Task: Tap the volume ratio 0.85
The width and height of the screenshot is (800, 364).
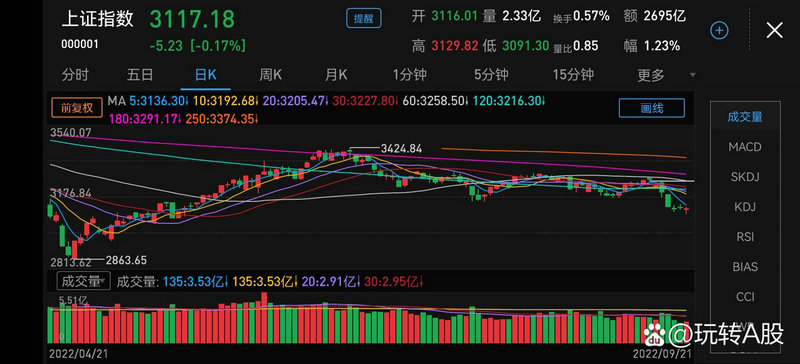Action: (586, 46)
